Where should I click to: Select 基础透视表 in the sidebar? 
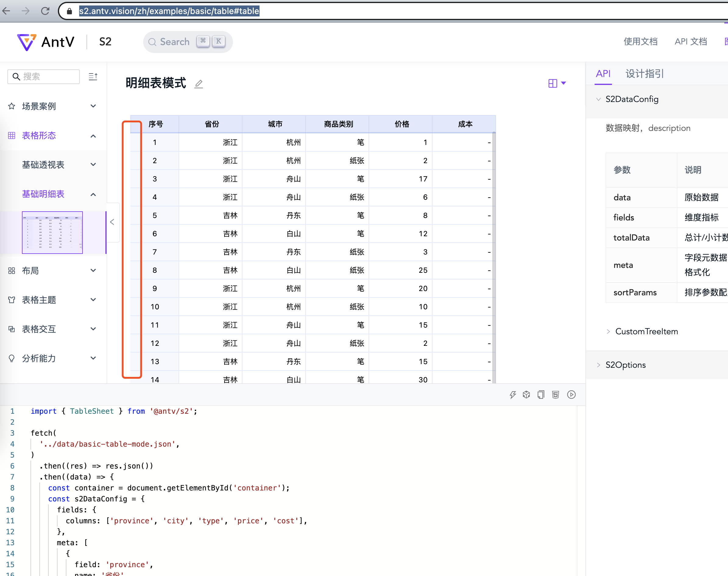43,165
